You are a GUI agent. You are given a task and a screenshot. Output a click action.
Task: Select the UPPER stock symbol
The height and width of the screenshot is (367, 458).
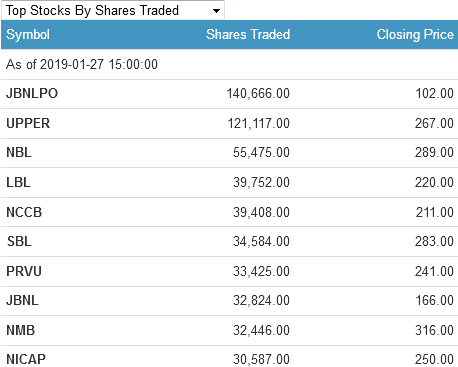[x=28, y=123]
